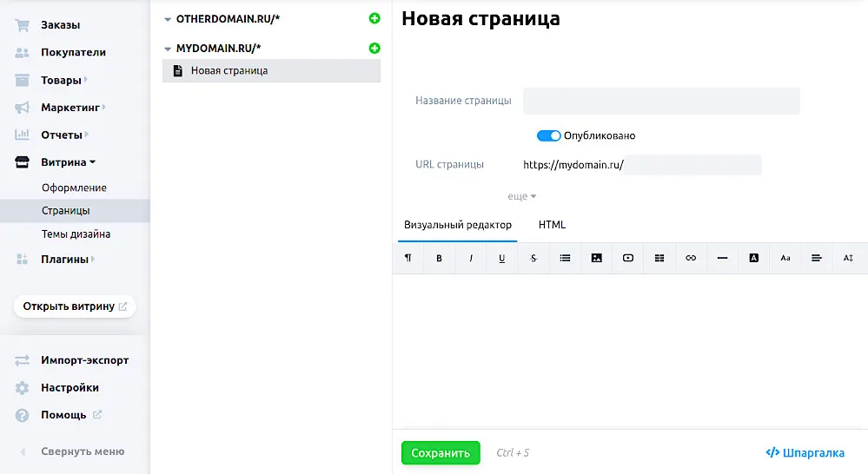868x474 pixels.
Task: Click the Название страницы input field
Action: coord(661,102)
